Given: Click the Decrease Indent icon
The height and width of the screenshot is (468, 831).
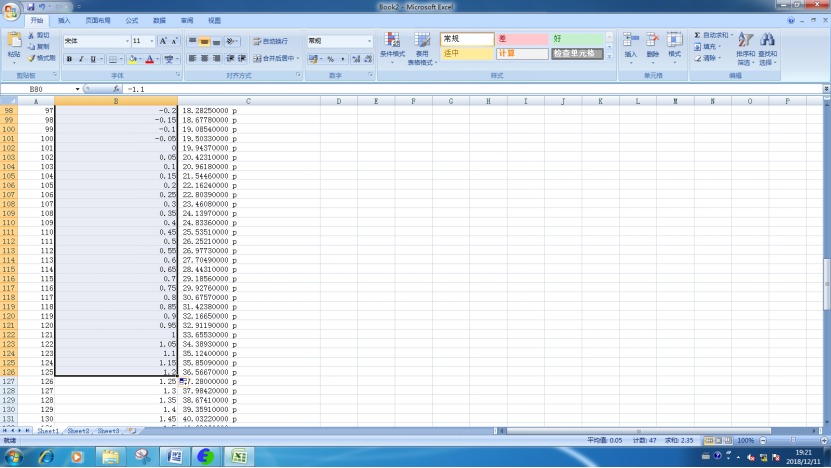Looking at the screenshot, I should (x=231, y=58).
